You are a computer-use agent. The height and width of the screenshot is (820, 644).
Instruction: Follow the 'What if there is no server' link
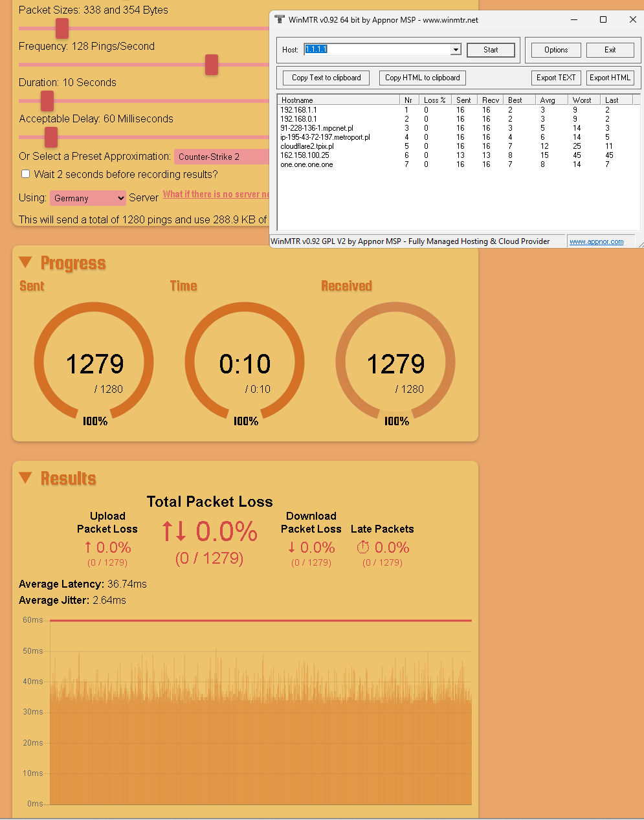pos(216,194)
